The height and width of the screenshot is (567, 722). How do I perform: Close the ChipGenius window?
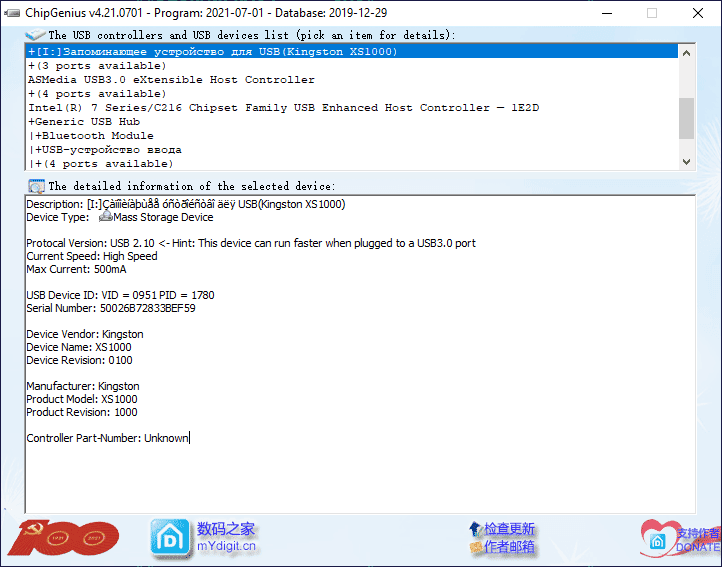pos(698,13)
